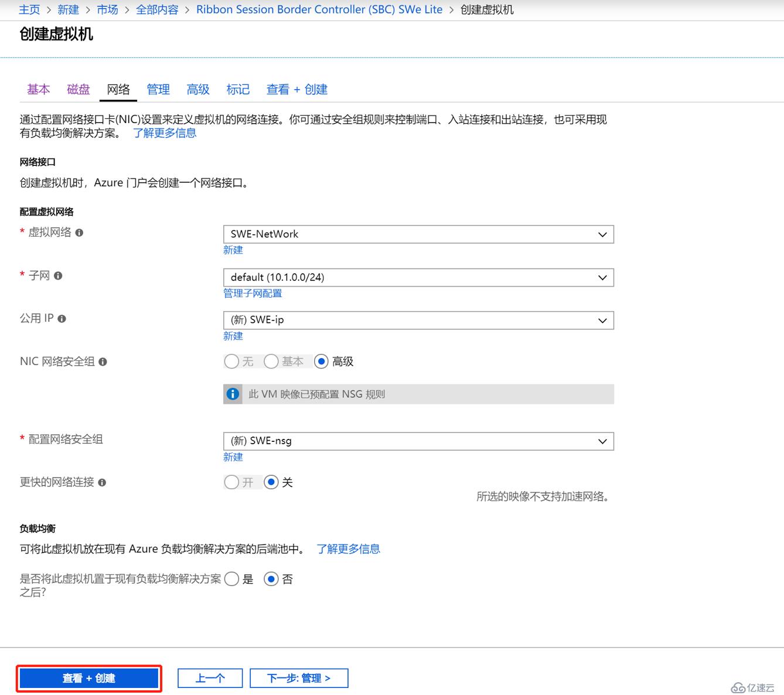Viewport: 784px width, 695px height.
Task: Click the 此 VM 映像已预配置 NSG 规则 notice
Action: tap(418, 394)
